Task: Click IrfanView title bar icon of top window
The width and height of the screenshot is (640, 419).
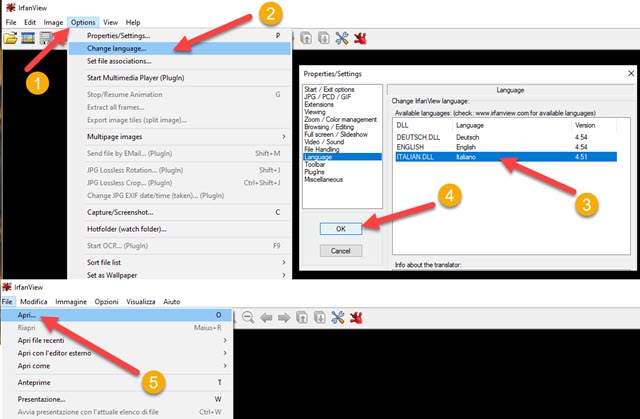Action: (11, 7)
